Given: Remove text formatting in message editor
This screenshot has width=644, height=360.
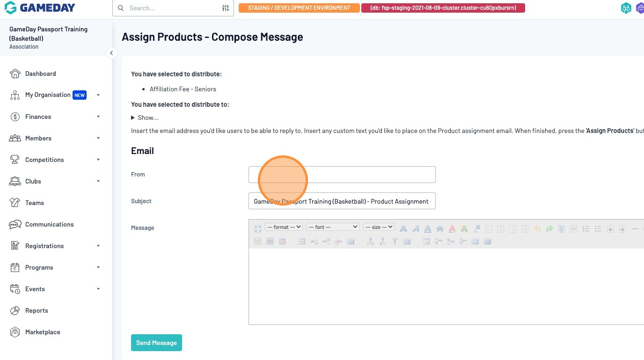Looking at the screenshot, I should pos(476,229).
